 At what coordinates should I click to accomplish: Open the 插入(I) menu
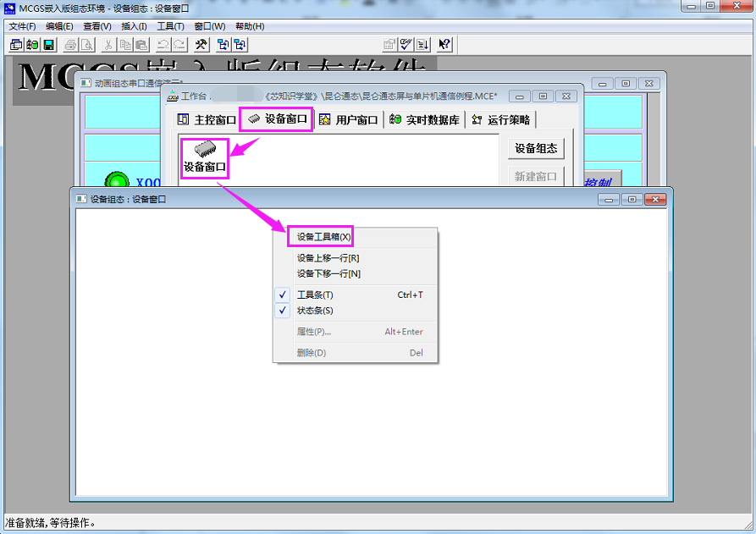(134, 26)
